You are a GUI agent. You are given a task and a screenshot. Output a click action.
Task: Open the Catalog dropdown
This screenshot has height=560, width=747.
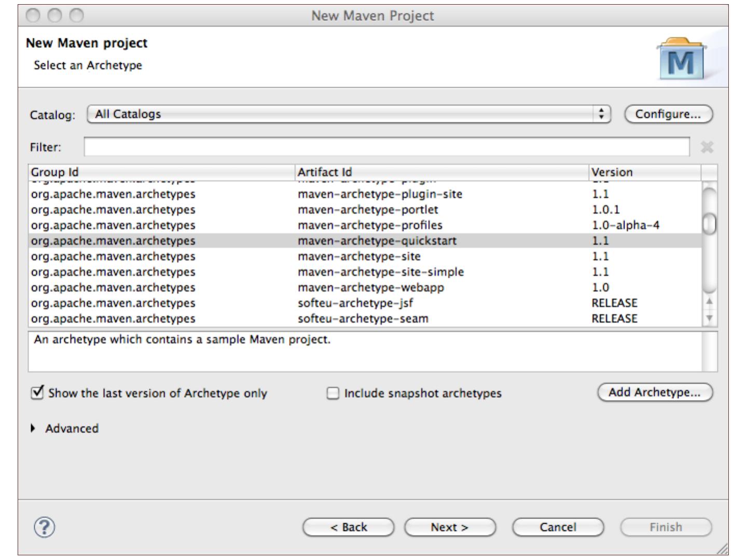pos(350,114)
